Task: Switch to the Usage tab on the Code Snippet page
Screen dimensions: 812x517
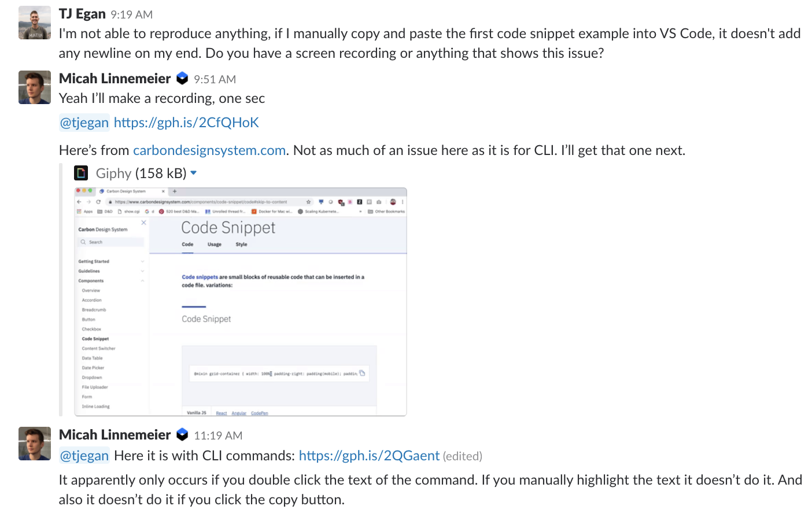Action: pos(215,244)
